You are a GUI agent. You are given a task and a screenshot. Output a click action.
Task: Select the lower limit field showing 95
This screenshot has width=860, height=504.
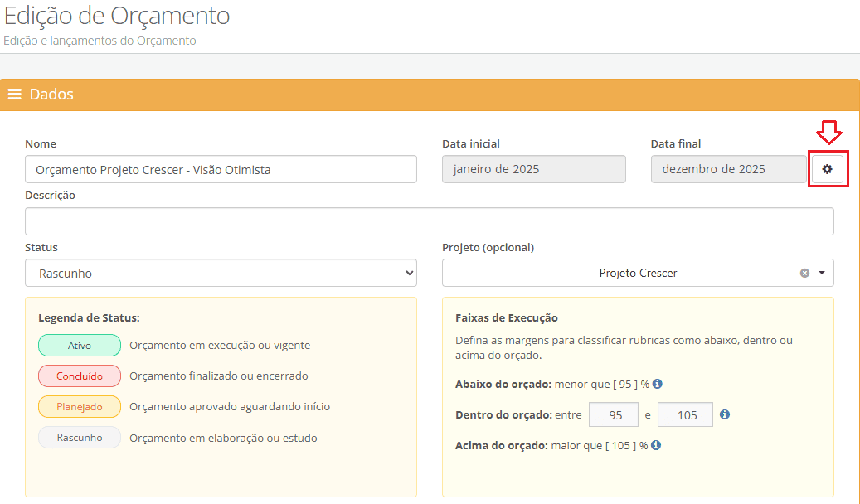point(613,414)
